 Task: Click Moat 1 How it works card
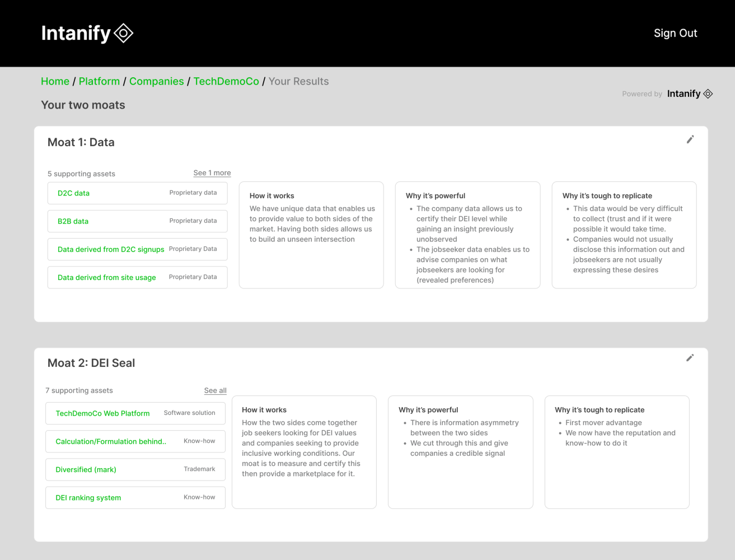tap(311, 235)
